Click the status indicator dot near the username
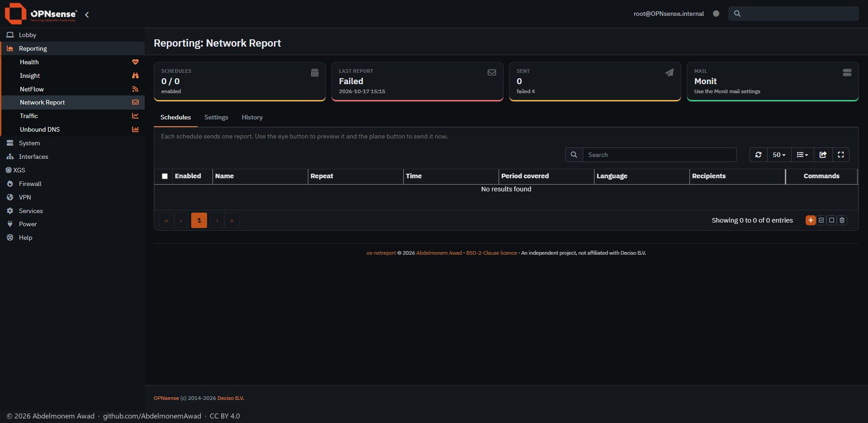This screenshot has height=423, width=868. [716, 14]
